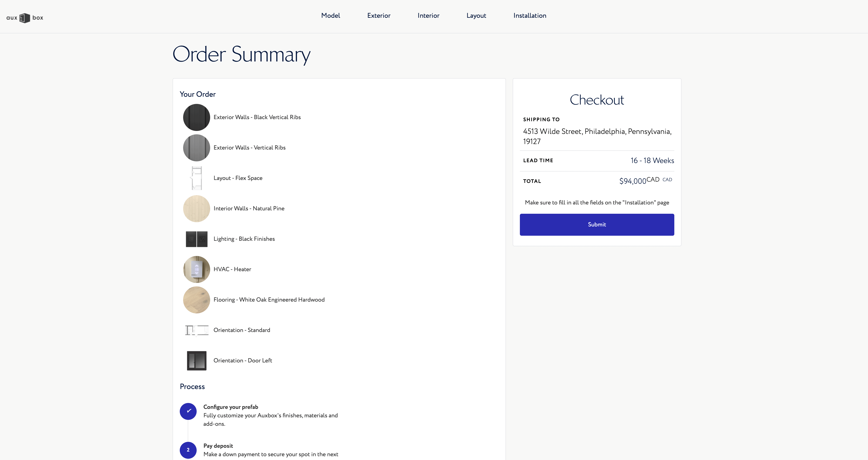Image resolution: width=868 pixels, height=460 pixels.
Task: Click 'Flooring - White Oak Engineered Hardwood' text
Action: [269, 300]
